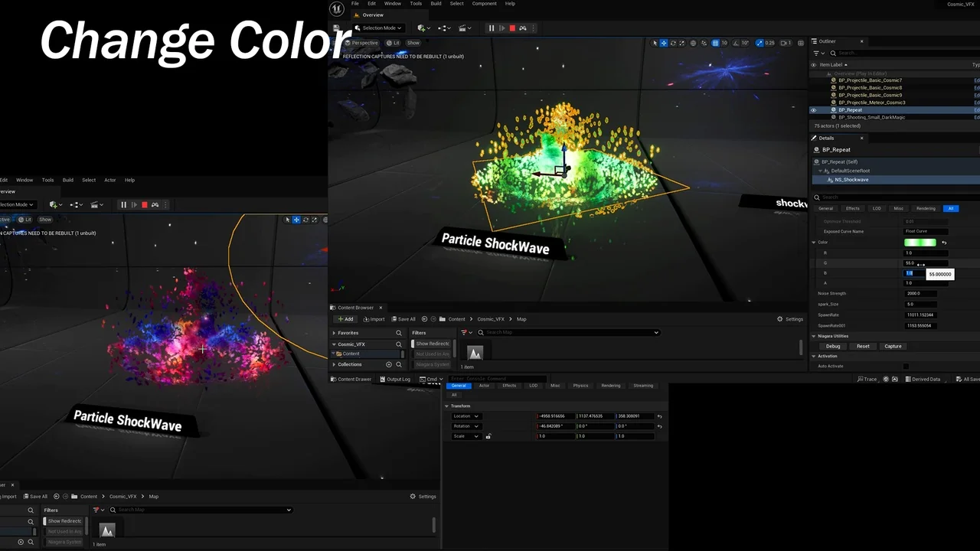Collapse the Color property section

coord(814,243)
